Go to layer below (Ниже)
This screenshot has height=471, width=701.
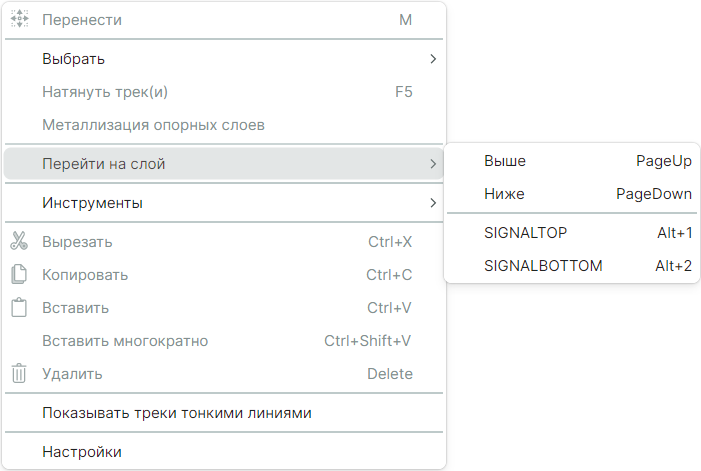pos(504,194)
